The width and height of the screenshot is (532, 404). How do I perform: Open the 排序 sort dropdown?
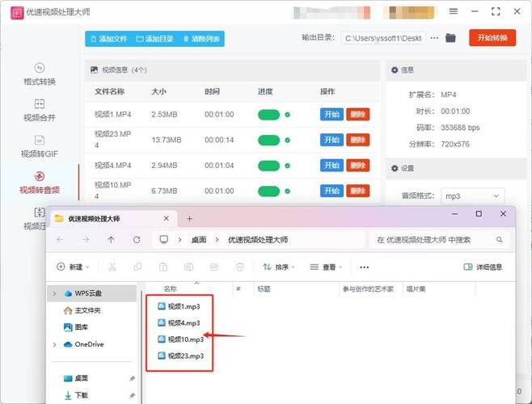click(x=279, y=267)
